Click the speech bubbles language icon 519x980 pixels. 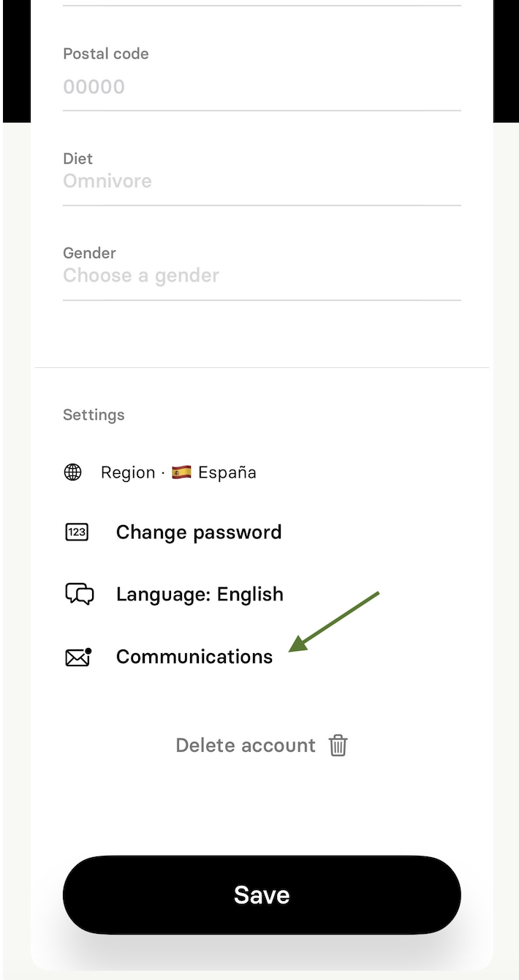pos(80,594)
